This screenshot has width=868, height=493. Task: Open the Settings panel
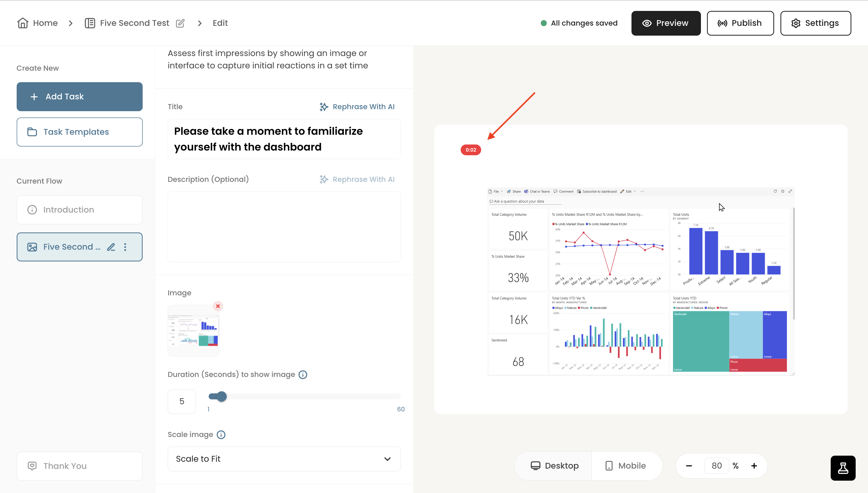point(815,23)
